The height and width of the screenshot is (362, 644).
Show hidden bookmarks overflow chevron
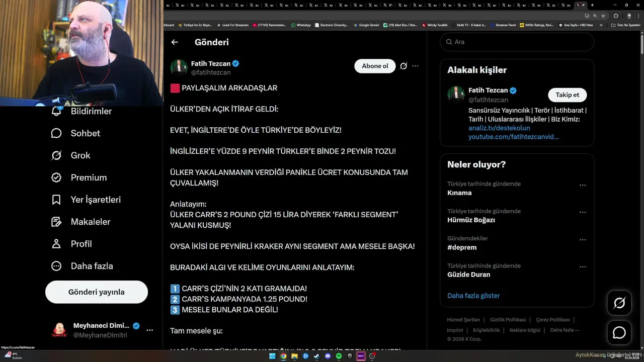pos(601,25)
